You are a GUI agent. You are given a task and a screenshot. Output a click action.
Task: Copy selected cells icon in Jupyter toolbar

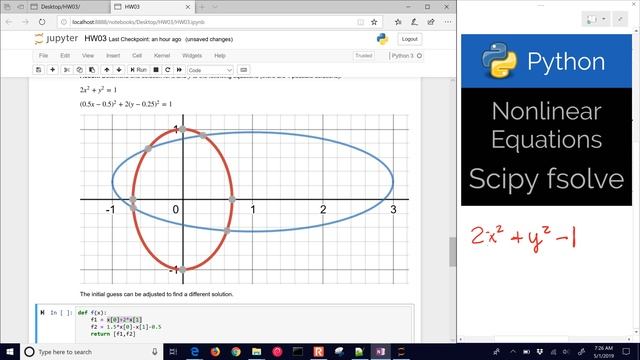[x=80, y=70]
